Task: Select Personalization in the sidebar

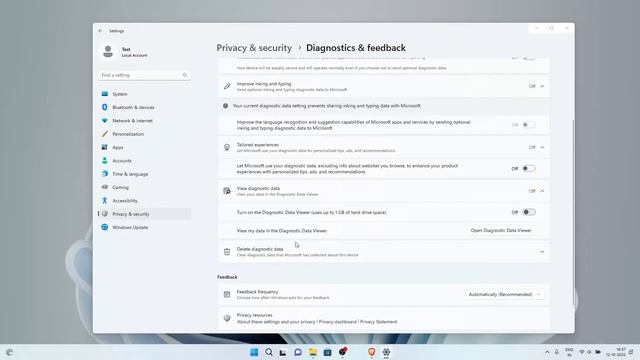Action: [x=144, y=134]
